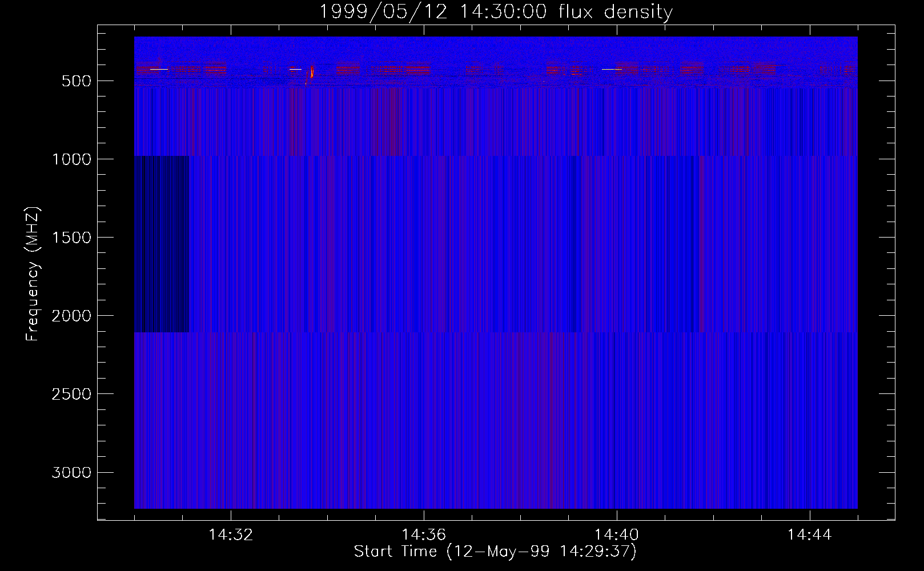
Task: Click the 14:32 time tick label
Action: (x=231, y=534)
